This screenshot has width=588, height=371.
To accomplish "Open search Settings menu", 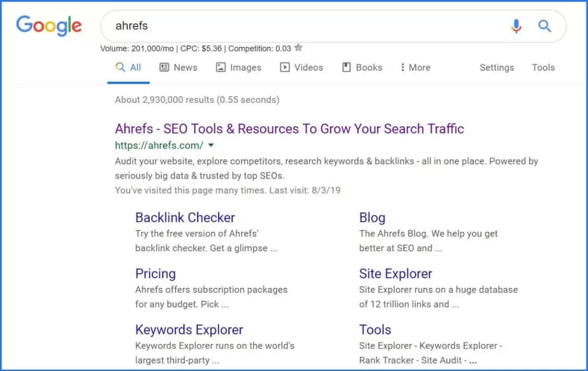I will 497,67.
